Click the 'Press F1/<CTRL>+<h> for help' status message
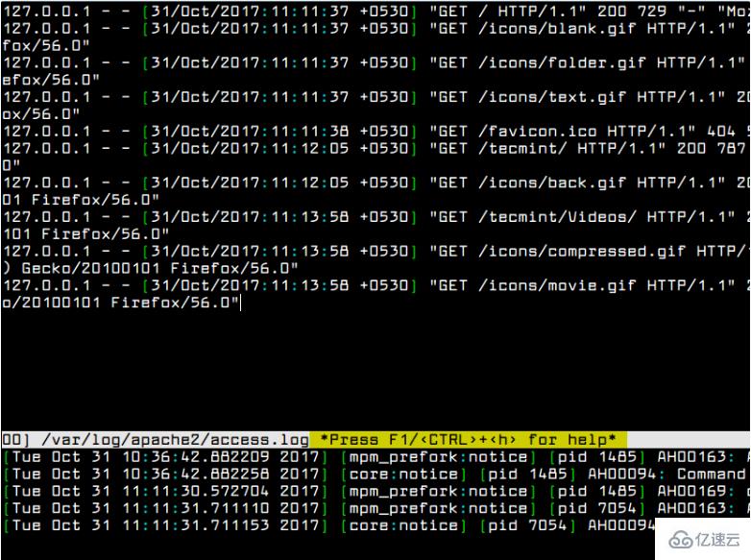The width and height of the screenshot is (751, 560). (468, 439)
